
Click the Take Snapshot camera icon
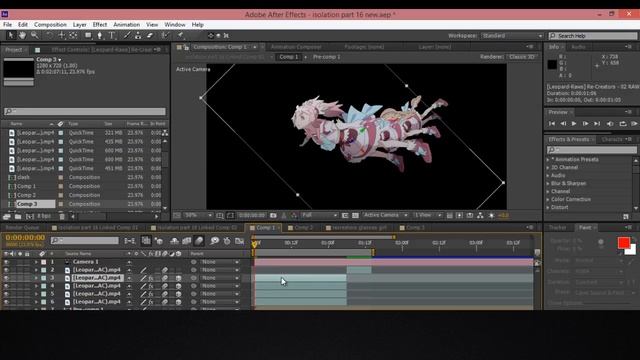point(273,216)
